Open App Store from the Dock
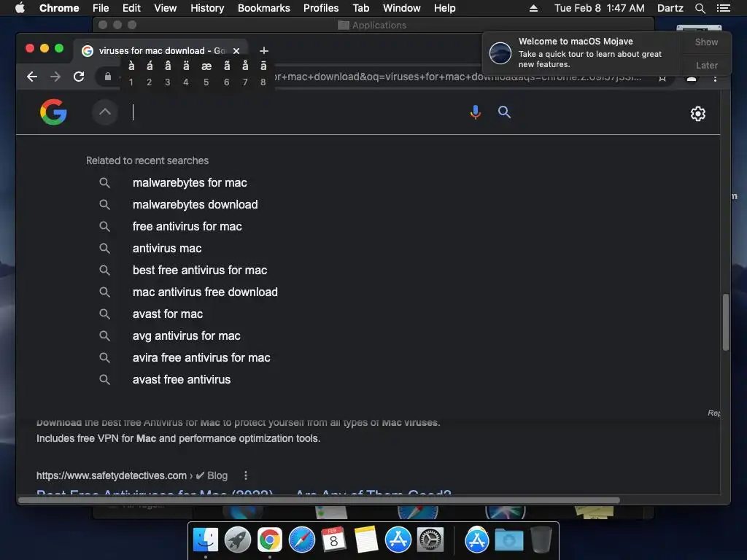 coord(398,540)
